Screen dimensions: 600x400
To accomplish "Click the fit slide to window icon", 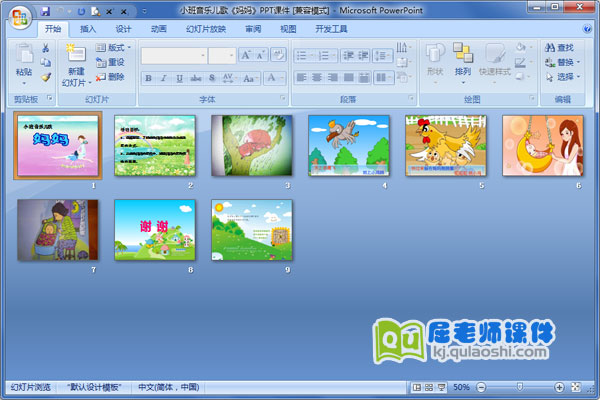I will pos(576,387).
